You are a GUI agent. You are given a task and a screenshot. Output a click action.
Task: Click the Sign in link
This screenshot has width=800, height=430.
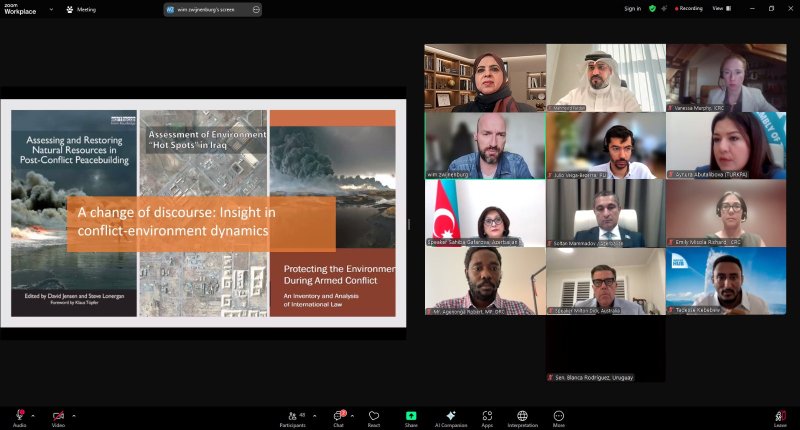coord(633,9)
